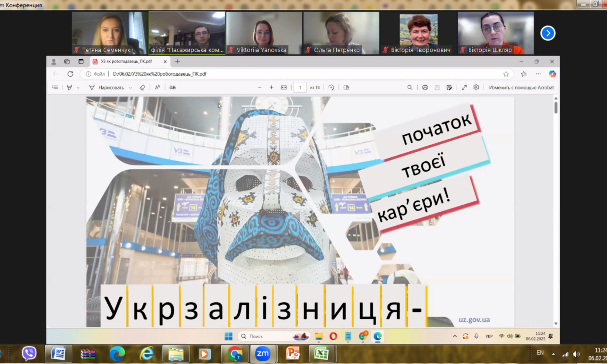Select Тетяна Семенчук video thumbnail
Screen dimensions: 607x364
coord(110,33)
